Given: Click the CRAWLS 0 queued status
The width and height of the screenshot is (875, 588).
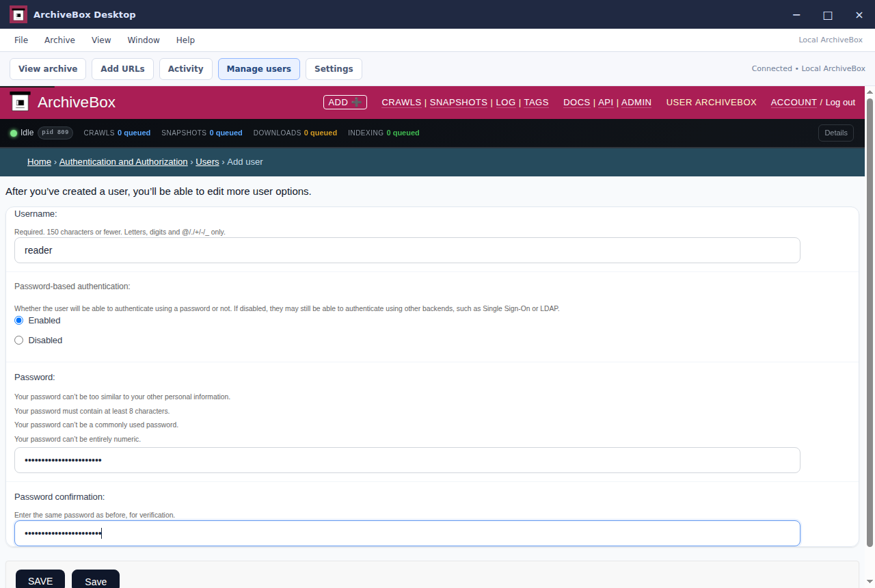Looking at the screenshot, I should (117, 133).
